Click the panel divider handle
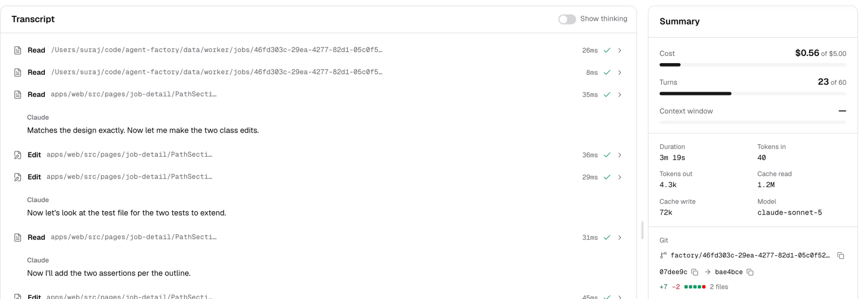868x299 pixels. point(642,231)
